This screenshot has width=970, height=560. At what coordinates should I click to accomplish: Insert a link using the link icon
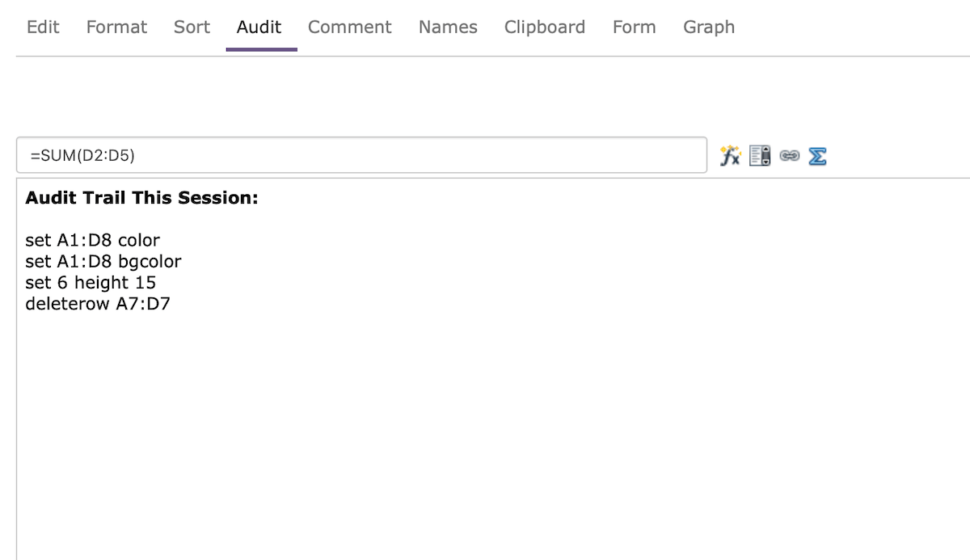[x=788, y=155]
